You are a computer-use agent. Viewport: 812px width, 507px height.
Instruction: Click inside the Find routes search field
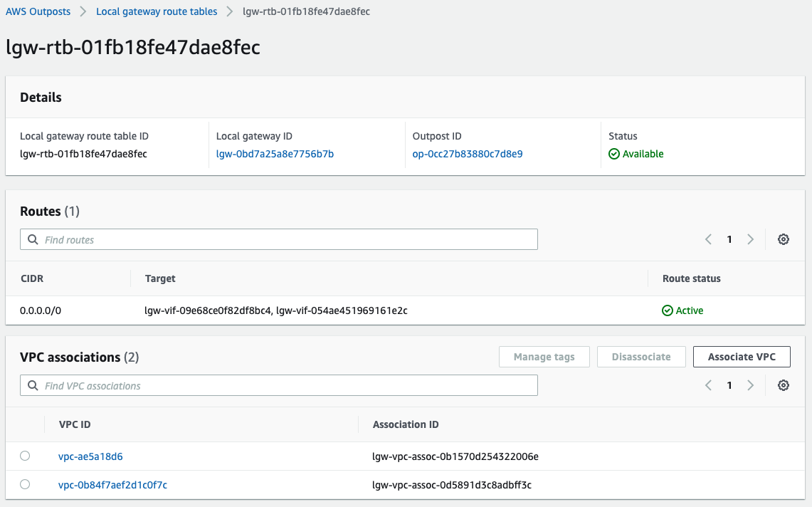tap(278, 239)
